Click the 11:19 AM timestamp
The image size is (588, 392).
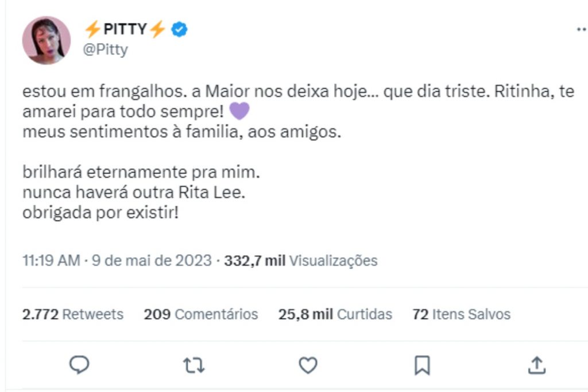click(51, 261)
